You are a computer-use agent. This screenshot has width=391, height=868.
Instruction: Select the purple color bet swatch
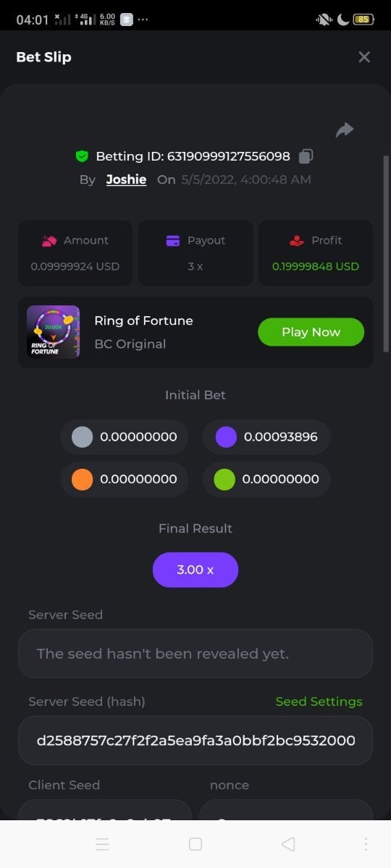tap(226, 437)
